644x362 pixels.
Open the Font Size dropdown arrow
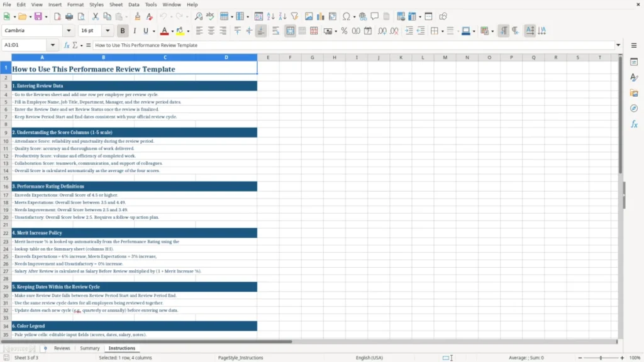(x=108, y=30)
